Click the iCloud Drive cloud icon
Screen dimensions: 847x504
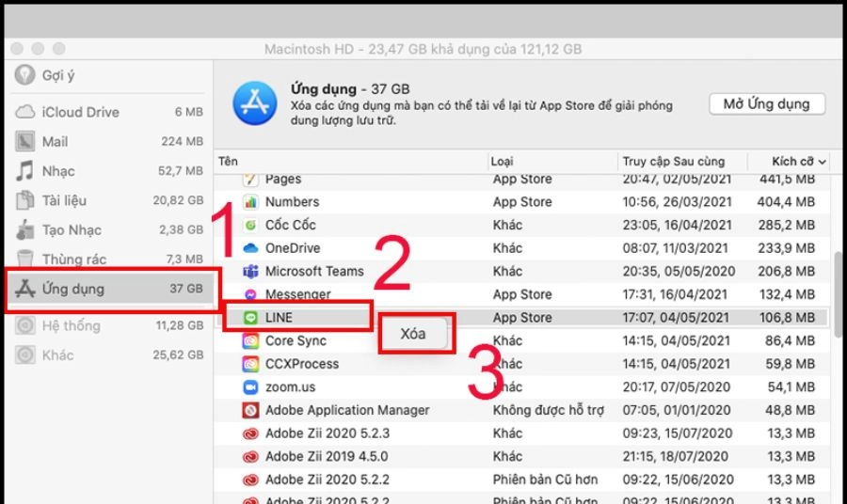[24, 112]
